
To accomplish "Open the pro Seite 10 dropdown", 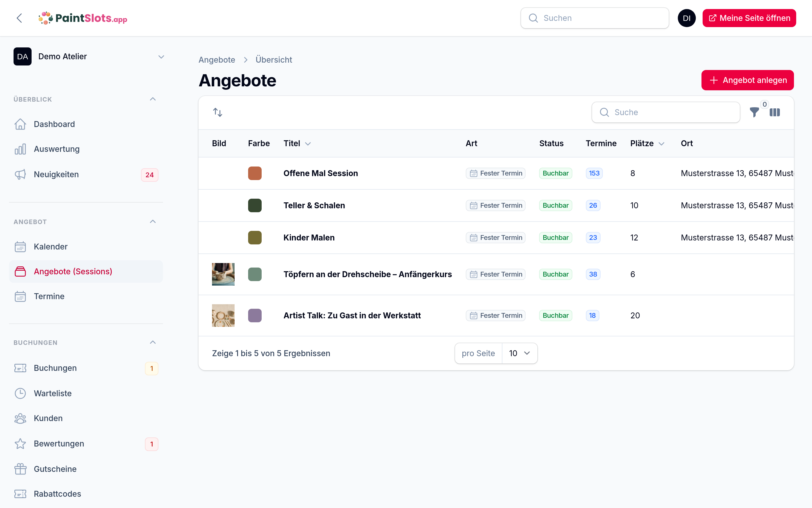I will [519, 353].
